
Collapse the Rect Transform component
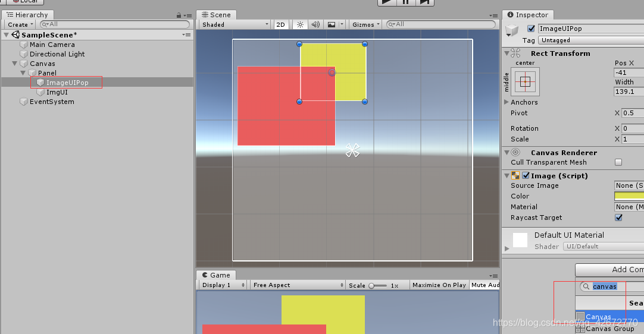click(x=507, y=53)
